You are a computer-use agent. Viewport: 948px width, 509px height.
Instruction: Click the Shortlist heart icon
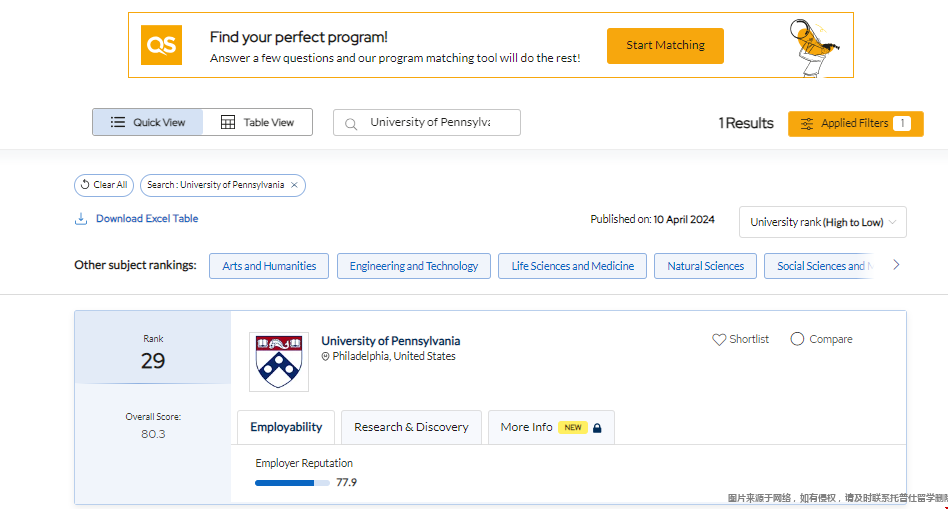(718, 340)
